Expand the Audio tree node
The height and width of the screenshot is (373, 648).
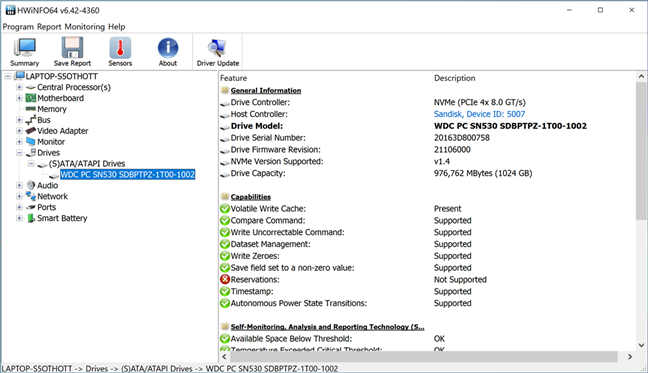click(x=19, y=185)
